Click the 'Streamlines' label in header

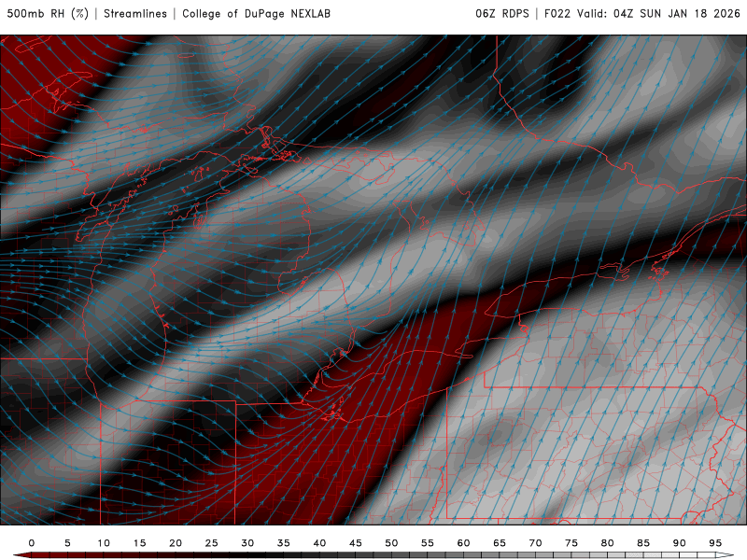click(135, 13)
